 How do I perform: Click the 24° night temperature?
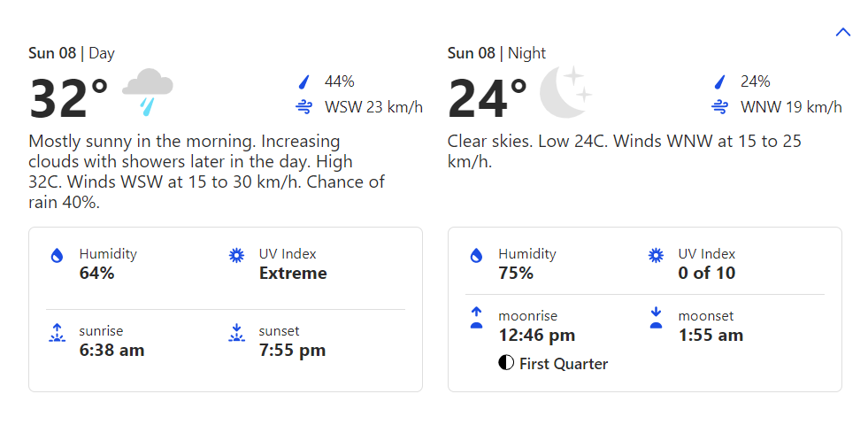pyautogui.click(x=488, y=98)
